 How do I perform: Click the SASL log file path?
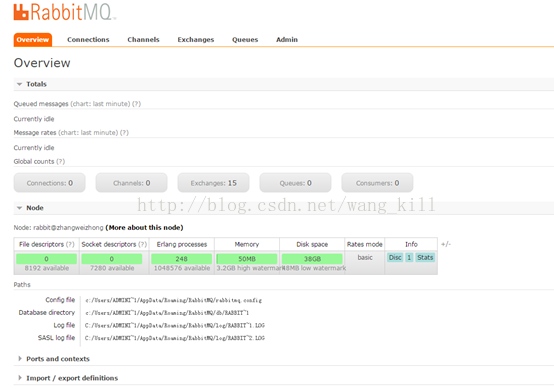pos(175,338)
